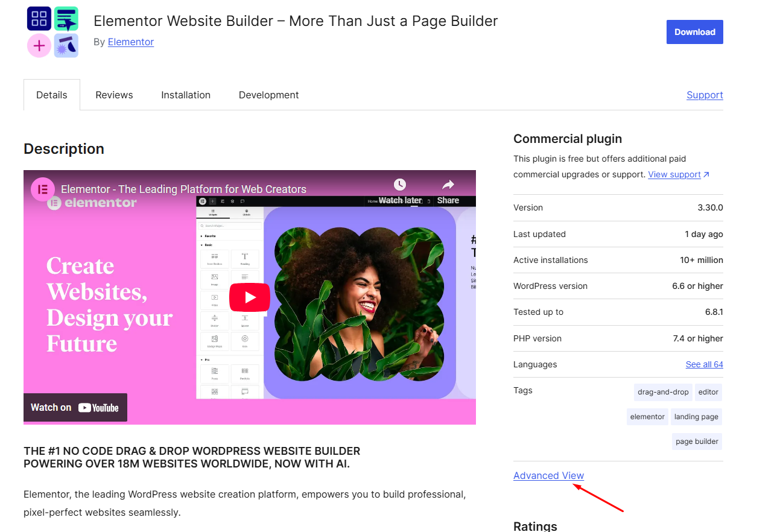Choose the elementor tag
783x532 pixels.
[x=647, y=417]
